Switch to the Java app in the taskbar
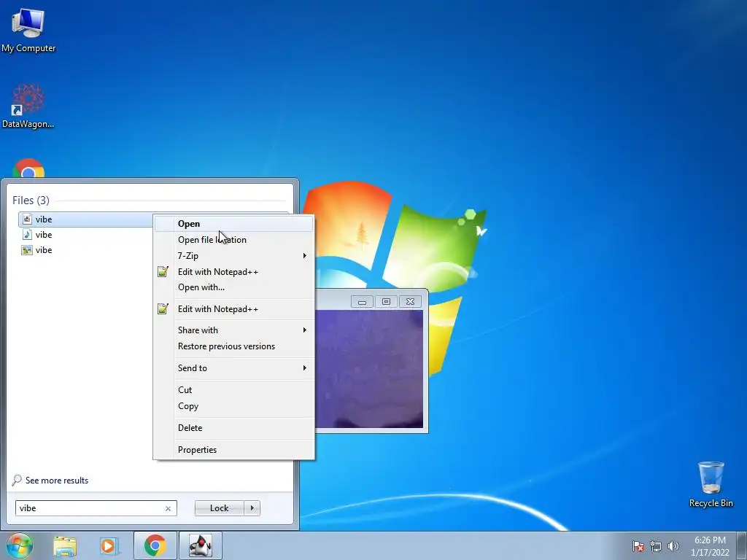The width and height of the screenshot is (747, 560). tap(200, 545)
